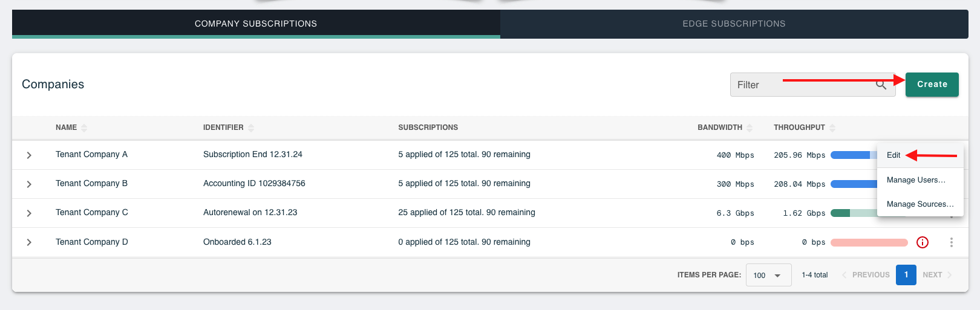Click the '400 Mbps' bandwidth value
Viewport: 980px width, 310px height.
735,155
